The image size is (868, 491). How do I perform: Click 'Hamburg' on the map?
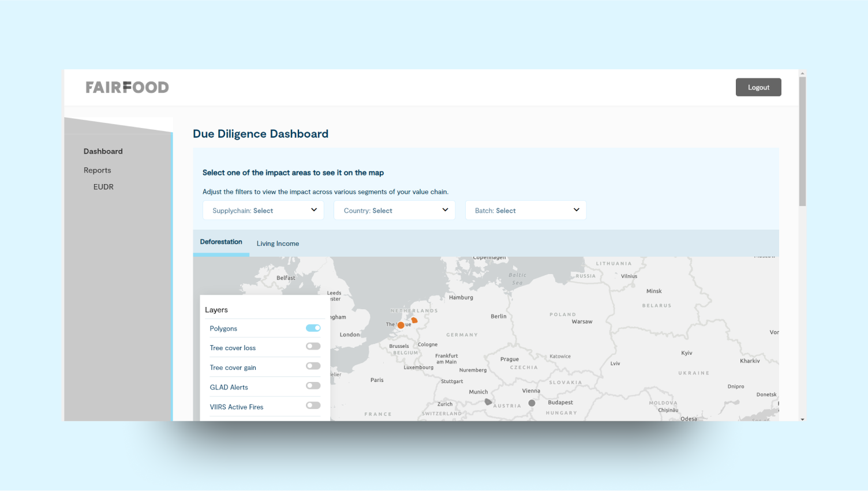[x=461, y=297]
